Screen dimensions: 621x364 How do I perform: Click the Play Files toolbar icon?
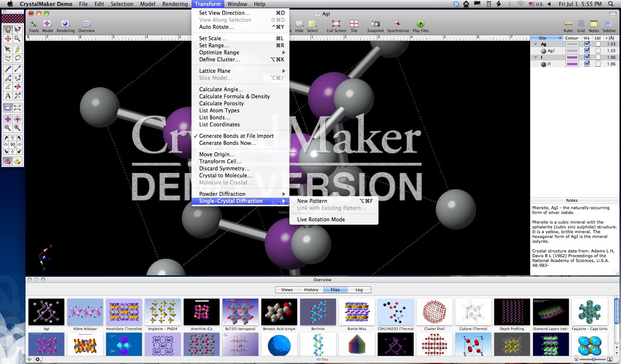[420, 25]
